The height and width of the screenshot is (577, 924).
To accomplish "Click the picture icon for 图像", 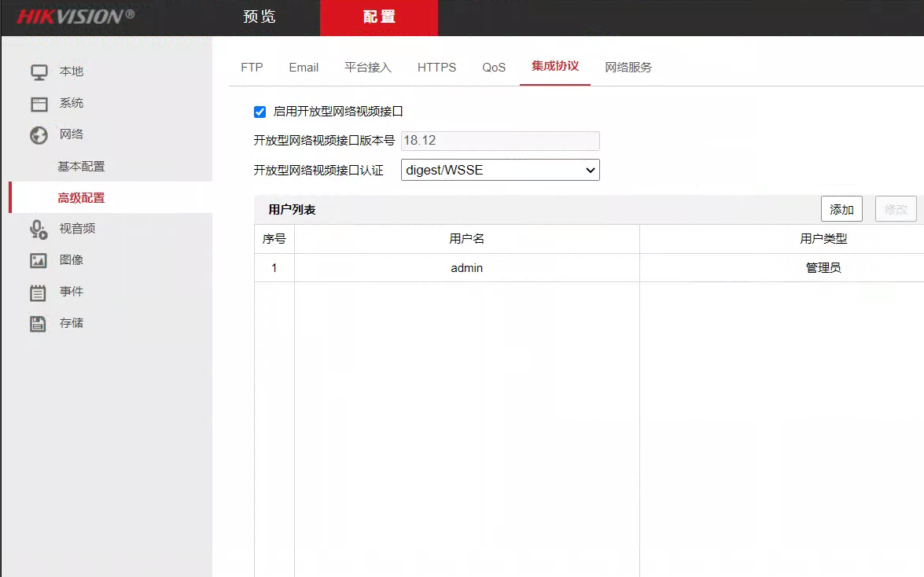I will point(39,260).
